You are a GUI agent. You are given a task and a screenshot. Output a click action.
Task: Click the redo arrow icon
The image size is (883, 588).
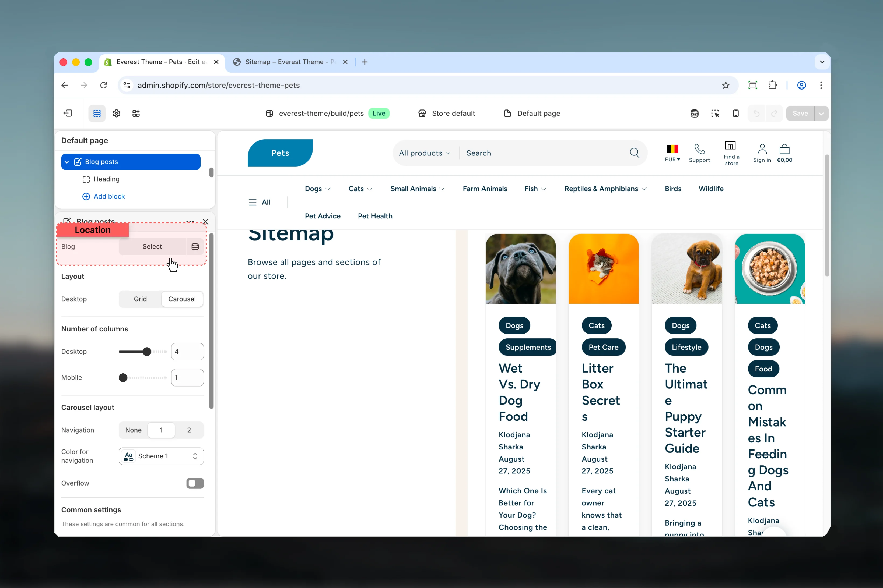coord(774,113)
